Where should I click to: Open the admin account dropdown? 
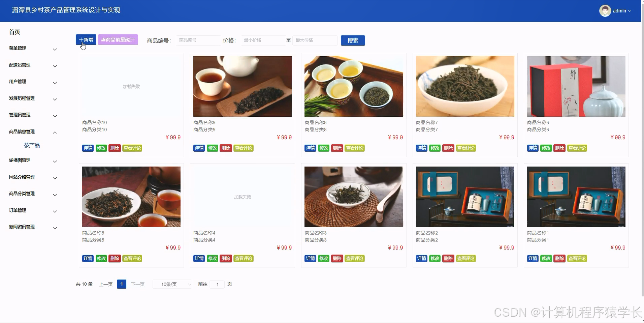(x=619, y=10)
